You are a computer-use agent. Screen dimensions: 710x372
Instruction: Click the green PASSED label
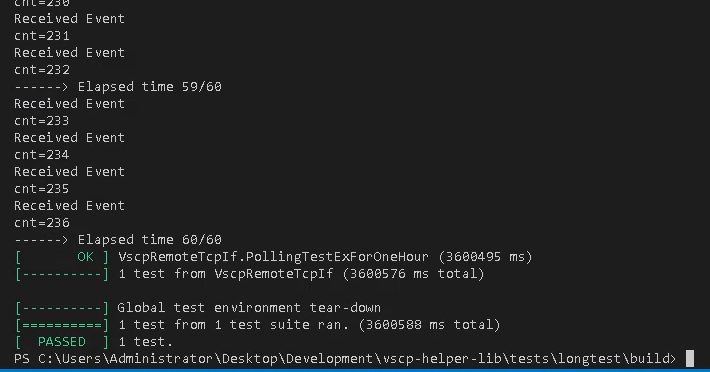coord(62,342)
